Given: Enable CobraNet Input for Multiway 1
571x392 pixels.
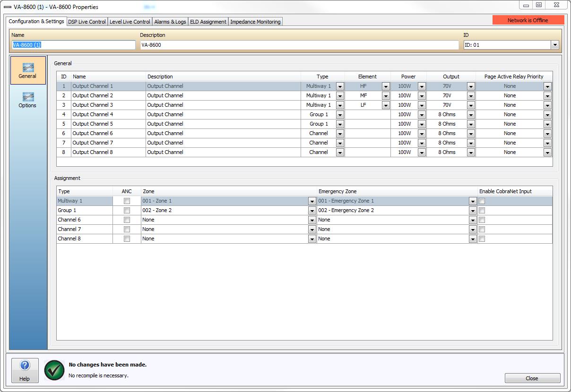Looking at the screenshot, I should 482,201.
